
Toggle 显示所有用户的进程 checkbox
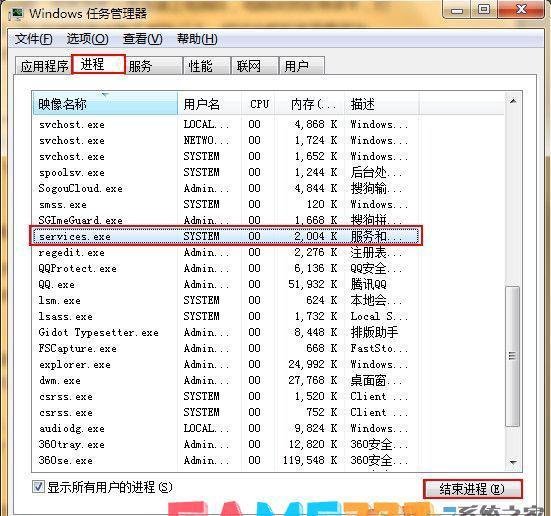tap(38, 487)
